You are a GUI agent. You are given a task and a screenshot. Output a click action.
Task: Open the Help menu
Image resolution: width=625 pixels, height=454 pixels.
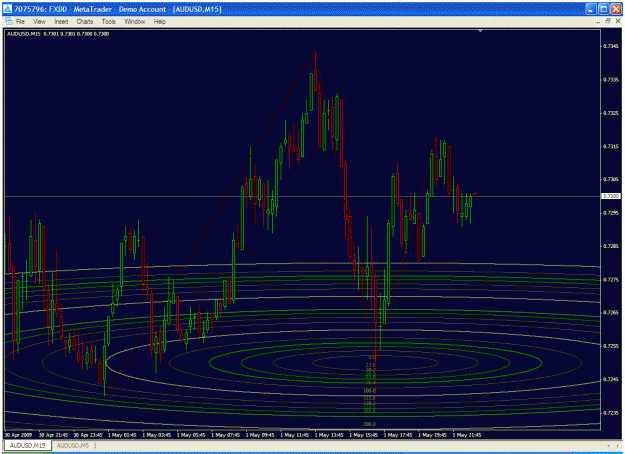160,22
